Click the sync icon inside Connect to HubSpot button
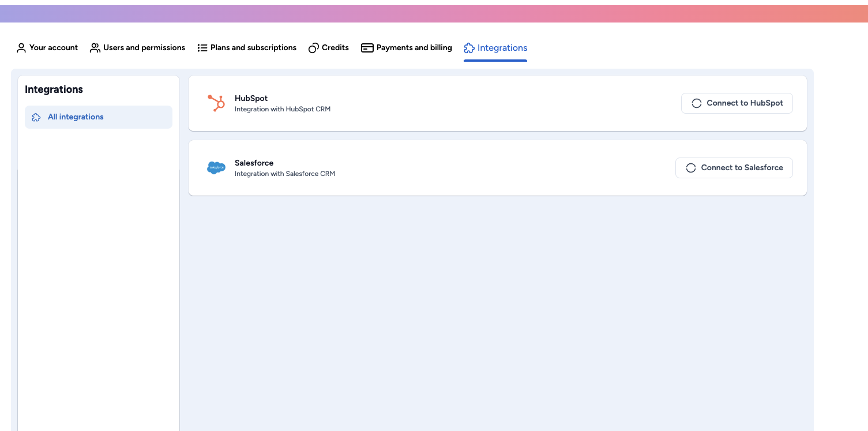Viewport: 868px width, 431px height. [696, 103]
